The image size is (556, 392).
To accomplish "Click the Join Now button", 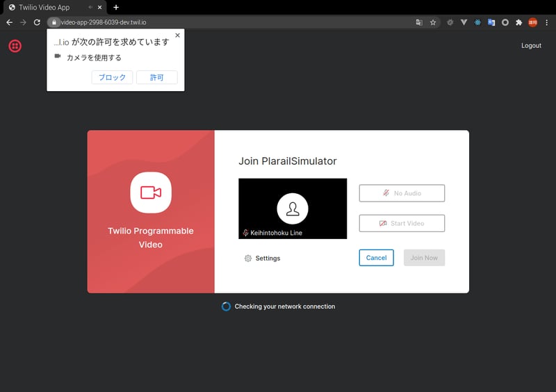I will click(x=424, y=258).
